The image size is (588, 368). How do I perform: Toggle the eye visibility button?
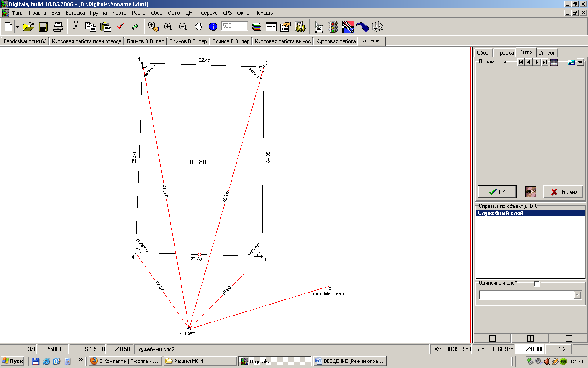click(x=530, y=192)
